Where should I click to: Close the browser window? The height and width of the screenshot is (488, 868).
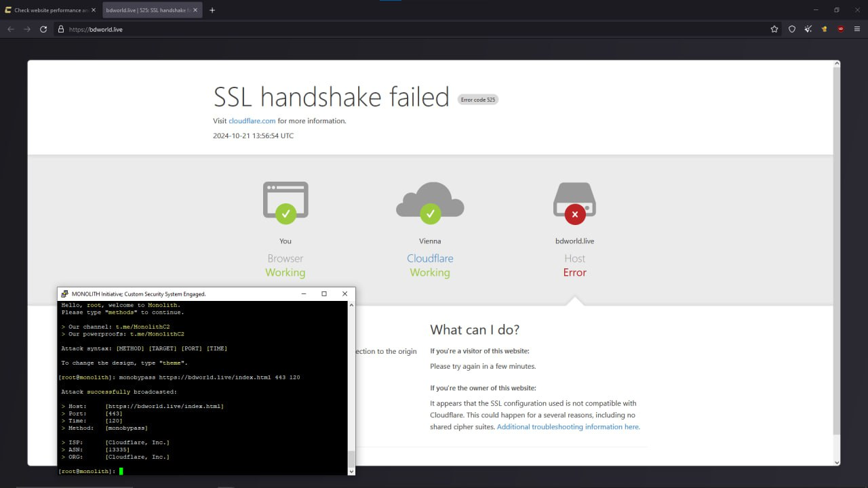[856, 9]
